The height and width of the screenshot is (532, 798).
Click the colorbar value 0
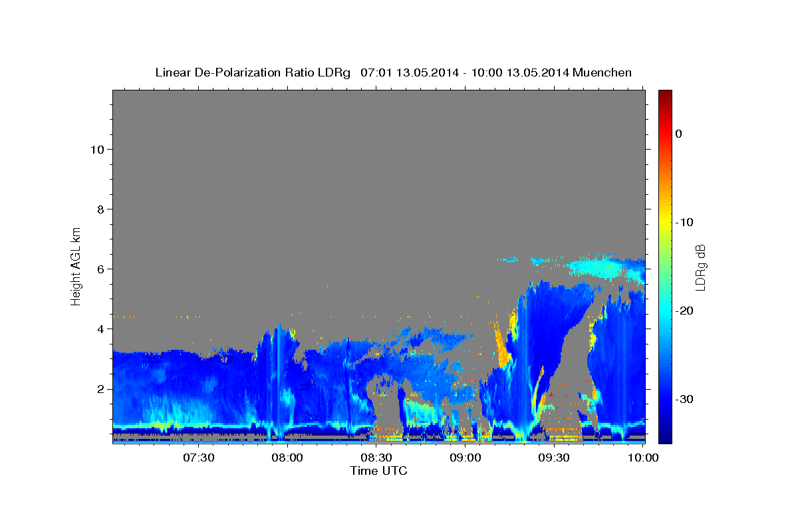[x=678, y=134]
